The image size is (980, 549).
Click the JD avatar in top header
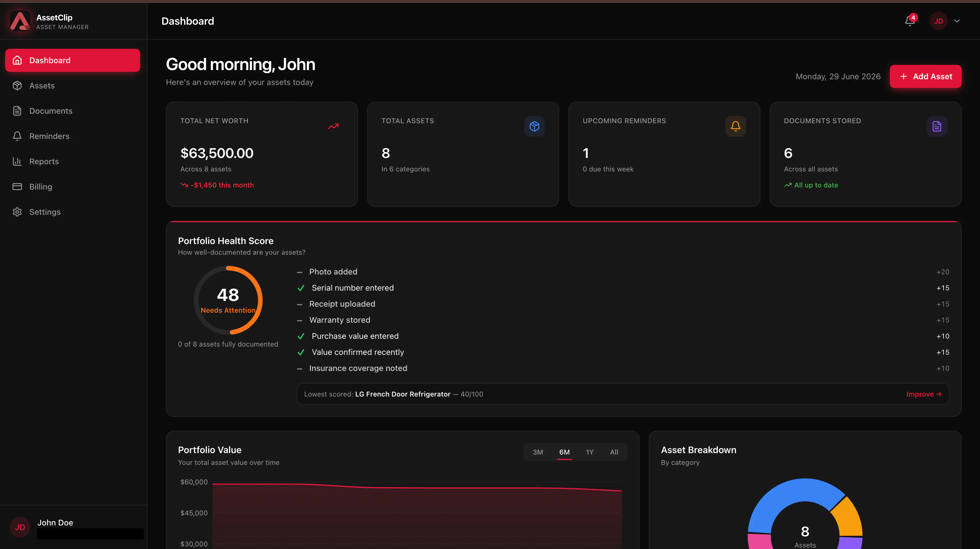(938, 21)
